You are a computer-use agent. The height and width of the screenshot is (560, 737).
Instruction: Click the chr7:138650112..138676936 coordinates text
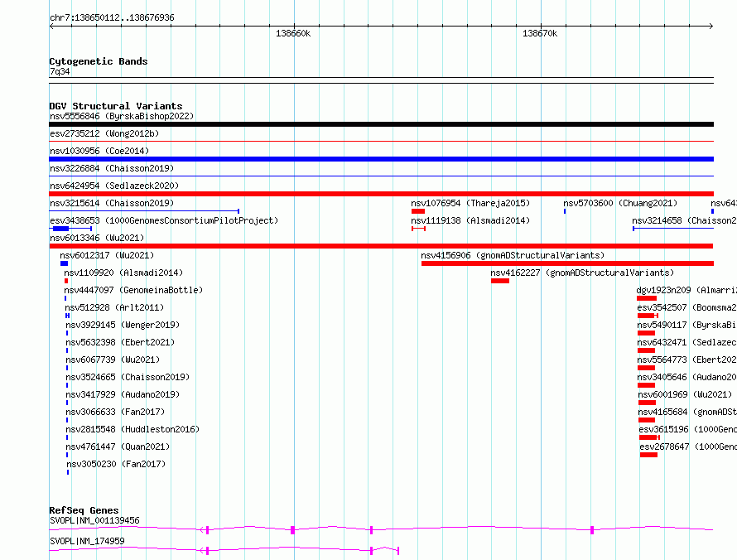(x=112, y=17)
